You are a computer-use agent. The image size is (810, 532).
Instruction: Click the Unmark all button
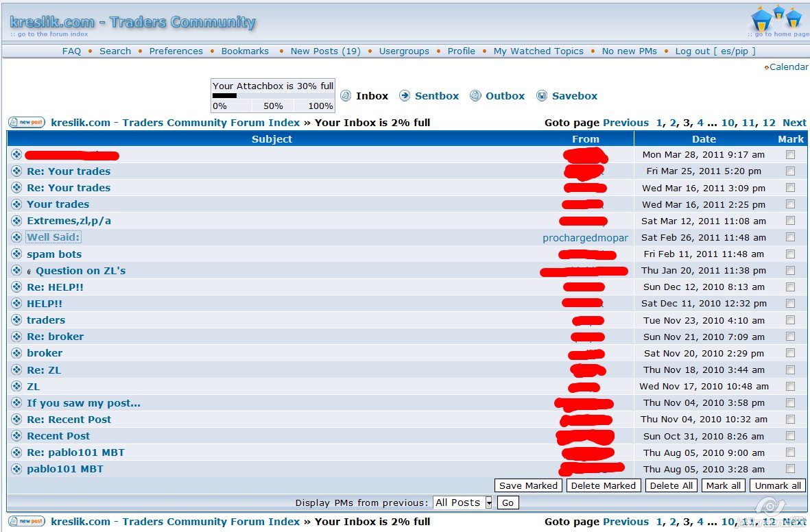[778, 485]
